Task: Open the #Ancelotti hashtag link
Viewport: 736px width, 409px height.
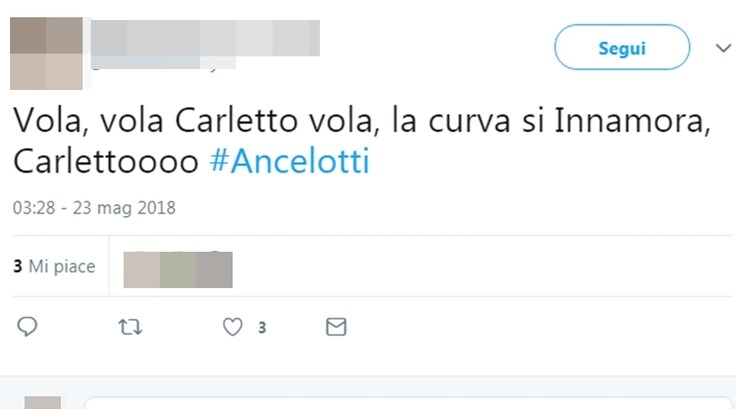Action: [290, 161]
